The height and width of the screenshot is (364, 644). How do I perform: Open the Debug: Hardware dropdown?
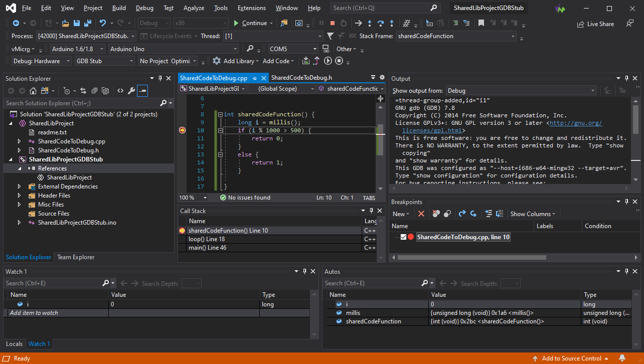(43, 61)
